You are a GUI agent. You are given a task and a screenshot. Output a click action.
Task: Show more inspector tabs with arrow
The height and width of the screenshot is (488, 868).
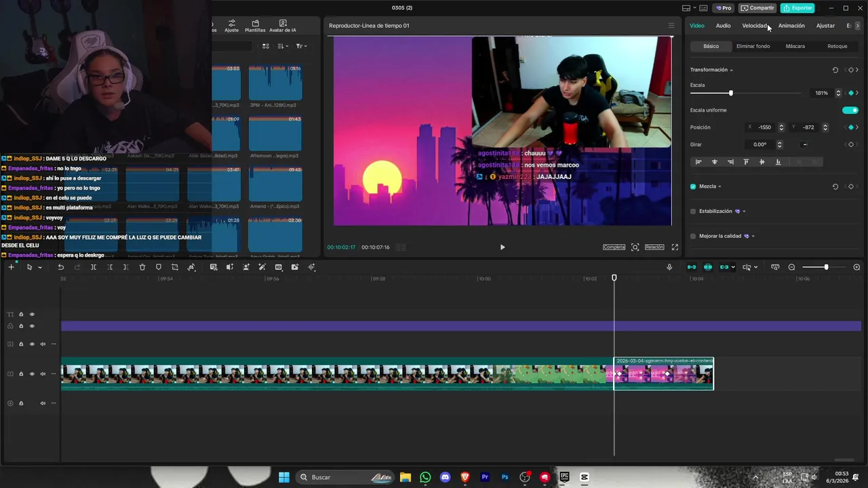click(857, 26)
